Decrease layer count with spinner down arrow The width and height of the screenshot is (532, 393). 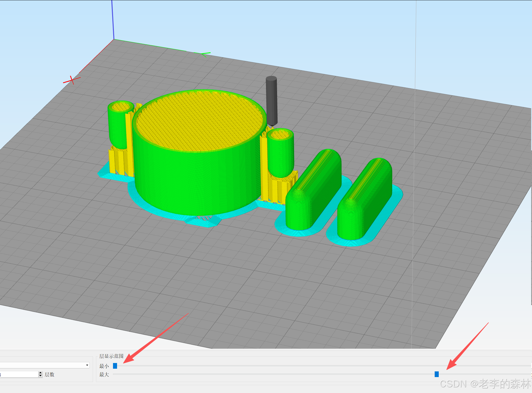coord(40,376)
